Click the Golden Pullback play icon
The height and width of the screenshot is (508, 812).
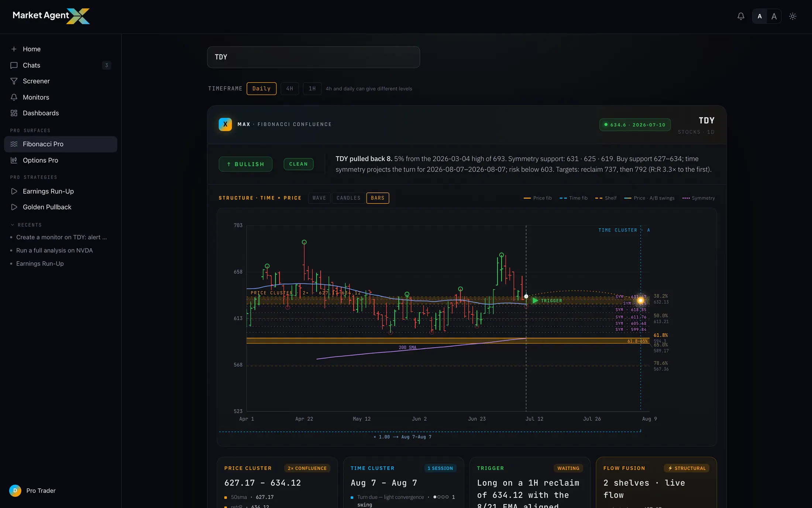[14, 207]
